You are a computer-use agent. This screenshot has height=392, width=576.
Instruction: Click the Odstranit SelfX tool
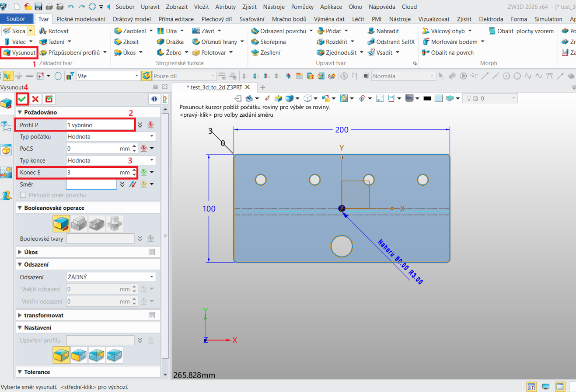[x=391, y=42]
